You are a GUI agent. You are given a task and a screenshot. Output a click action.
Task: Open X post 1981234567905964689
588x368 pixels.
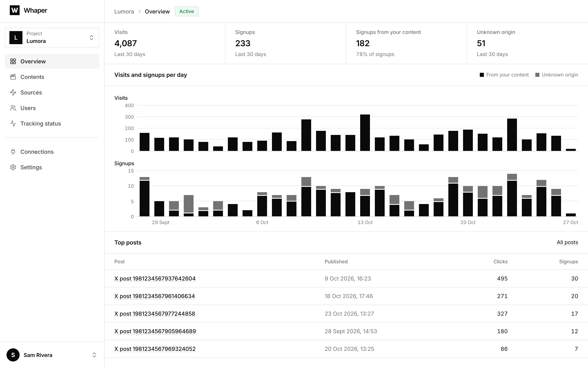click(155, 331)
